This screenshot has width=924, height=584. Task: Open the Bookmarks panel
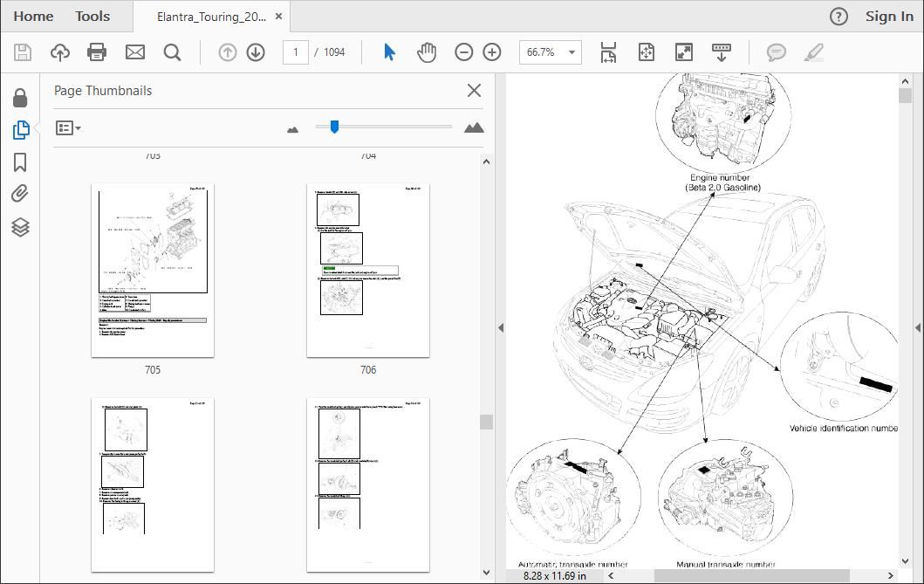pyautogui.click(x=20, y=162)
